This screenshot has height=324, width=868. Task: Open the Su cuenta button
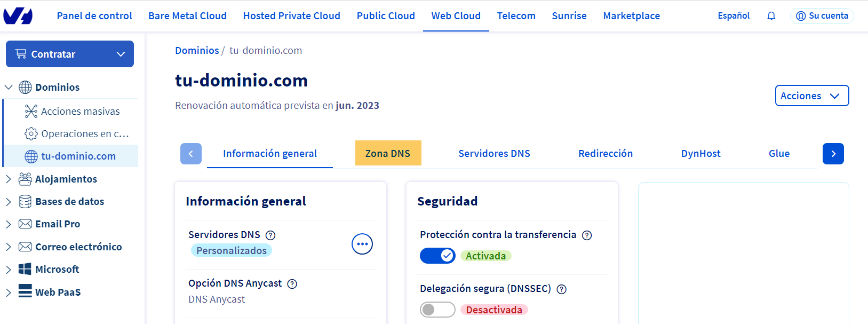click(822, 16)
